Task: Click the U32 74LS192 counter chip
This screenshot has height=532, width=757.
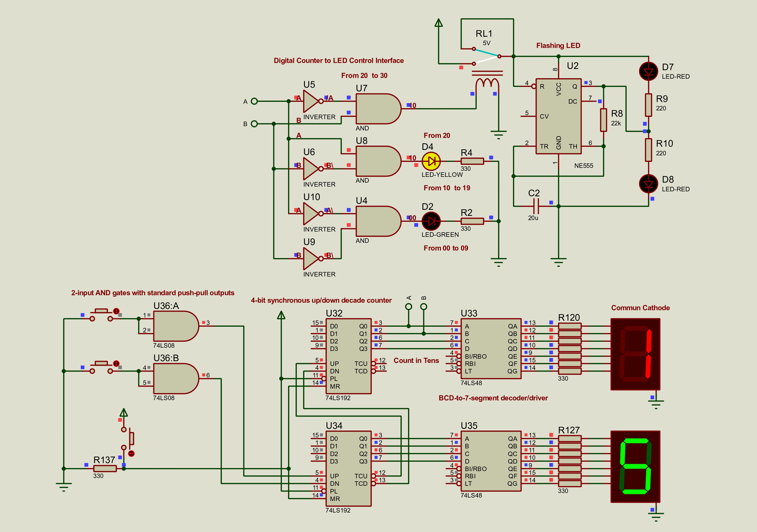Action: click(349, 356)
